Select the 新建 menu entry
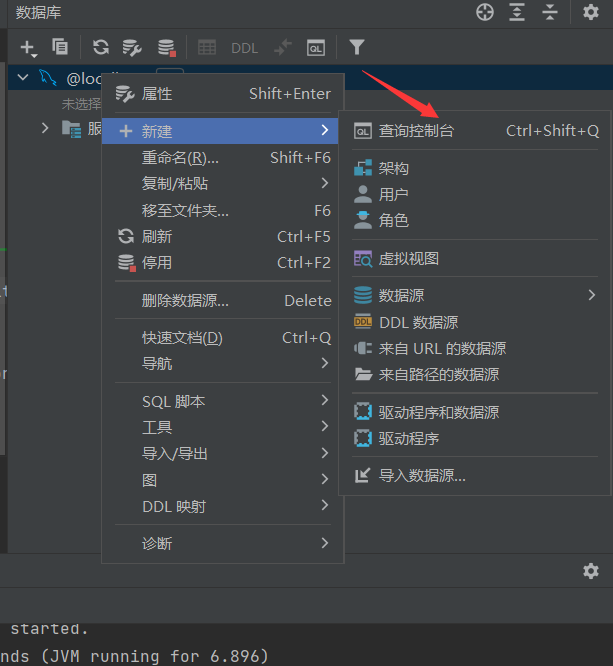Screen dimensions: 613x666 click(220, 131)
